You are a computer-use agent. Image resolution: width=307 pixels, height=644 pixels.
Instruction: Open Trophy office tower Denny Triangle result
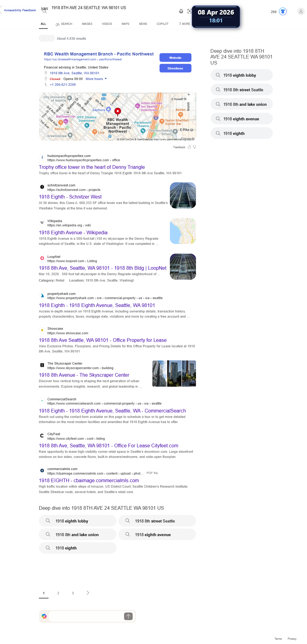coord(92,167)
